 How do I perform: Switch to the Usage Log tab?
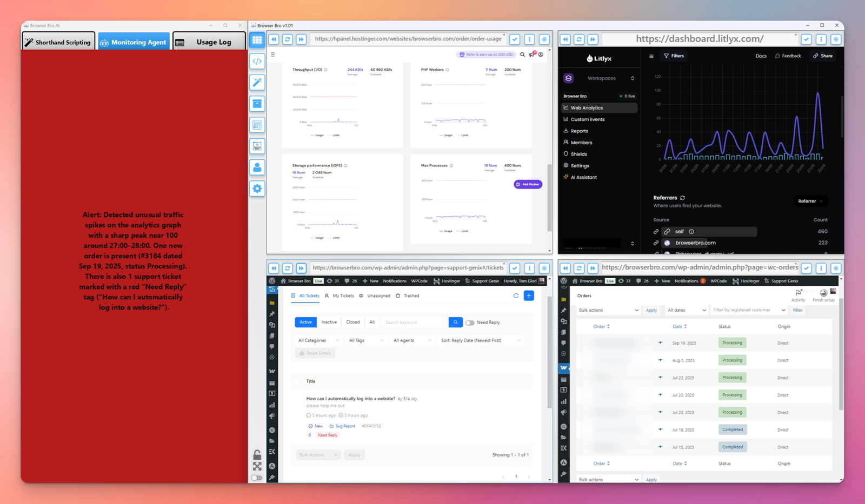click(209, 42)
